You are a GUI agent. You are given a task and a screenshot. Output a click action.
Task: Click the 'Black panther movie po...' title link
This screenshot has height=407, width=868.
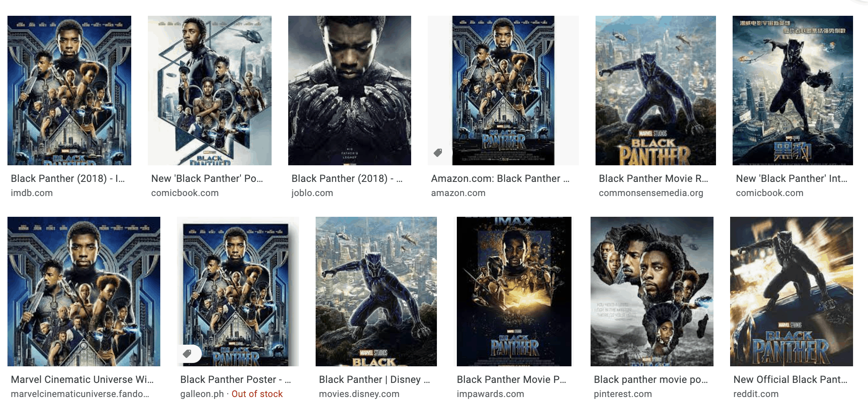[651, 380]
